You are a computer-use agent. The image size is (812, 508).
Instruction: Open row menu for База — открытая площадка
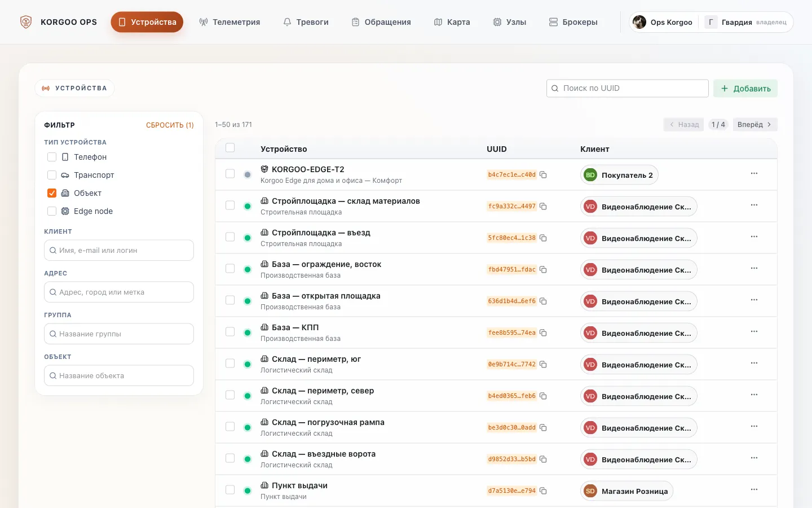(x=754, y=300)
